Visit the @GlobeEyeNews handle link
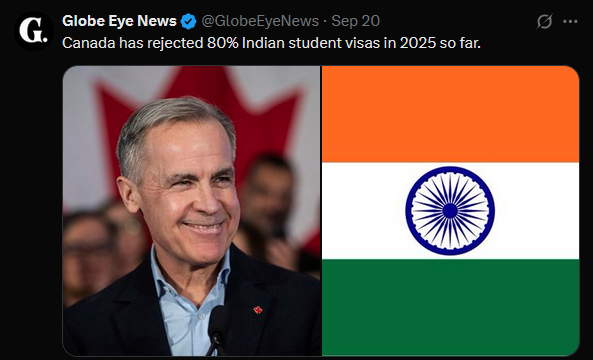Image resolution: width=593 pixels, height=360 pixels. point(260,21)
